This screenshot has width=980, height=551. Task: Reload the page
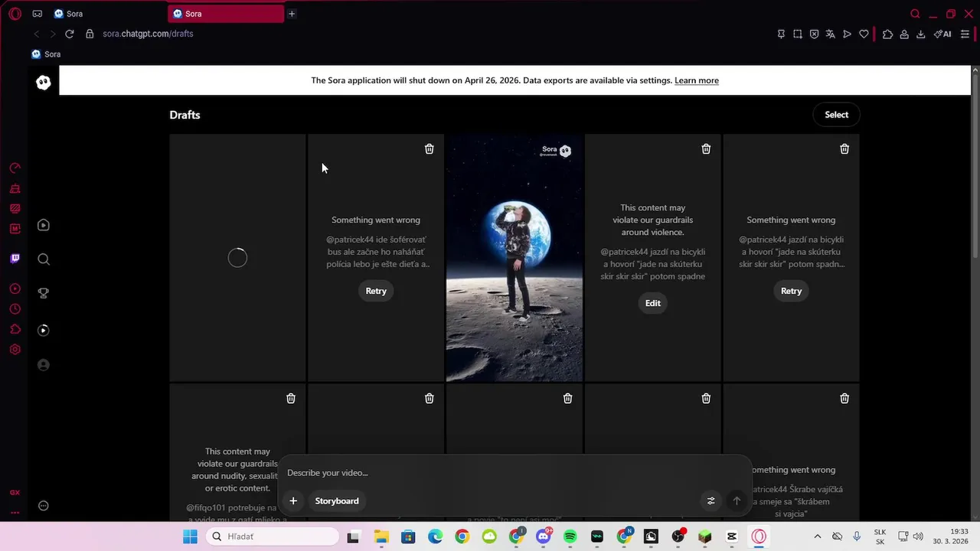pyautogui.click(x=70, y=34)
